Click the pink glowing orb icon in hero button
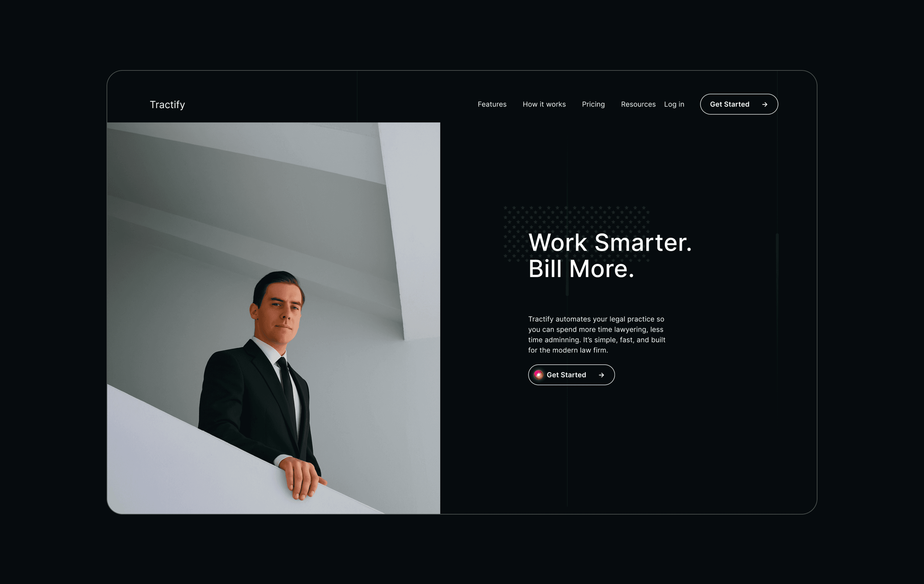This screenshot has height=584, width=924. [538, 375]
